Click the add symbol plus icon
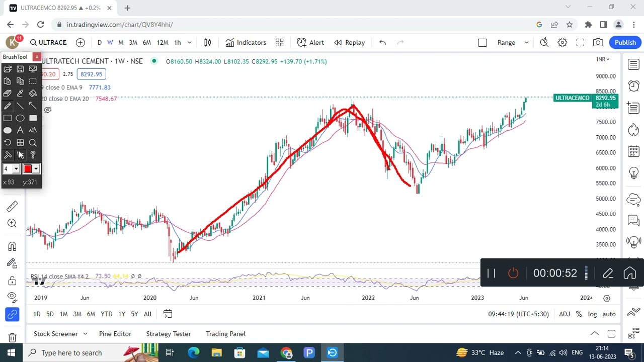This screenshot has width=644, height=362. click(x=80, y=43)
